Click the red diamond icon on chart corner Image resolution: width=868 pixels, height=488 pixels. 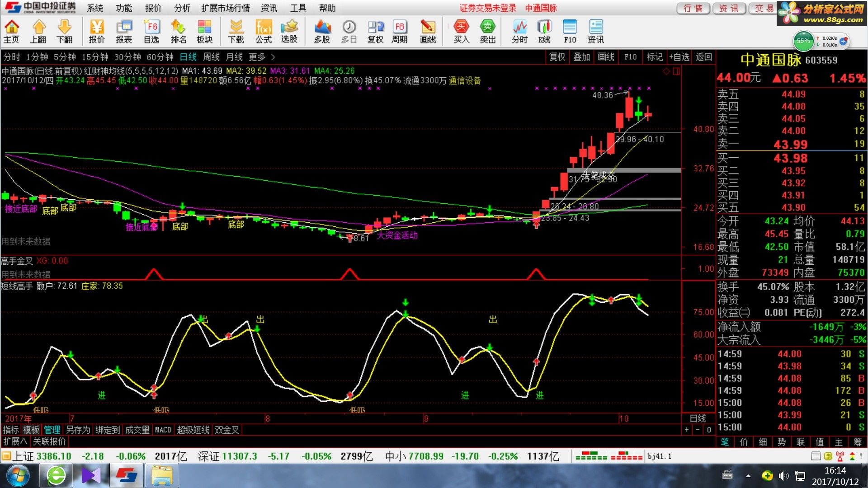(666, 71)
